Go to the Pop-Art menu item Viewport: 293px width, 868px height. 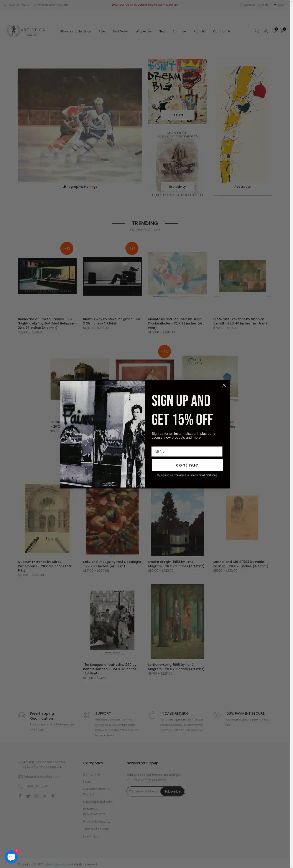tap(199, 31)
